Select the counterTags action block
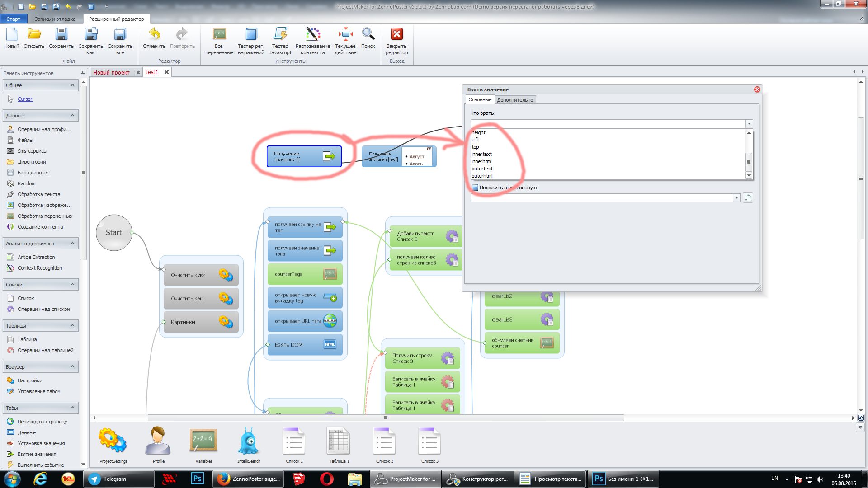Image resolution: width=868 pixels, height=488 pixels. pyautogui.click(x=305, y=274)
